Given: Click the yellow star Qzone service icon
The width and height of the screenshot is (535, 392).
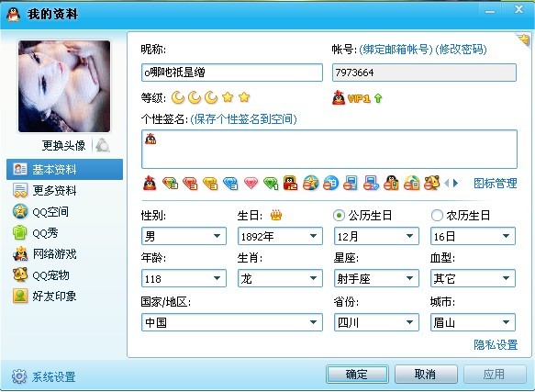Looking at the screenshot, I should 310,184.
